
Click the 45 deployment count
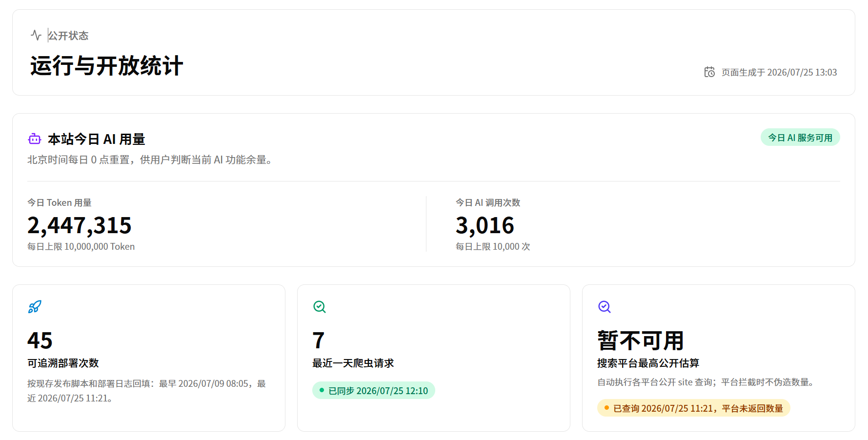point(40,340)
